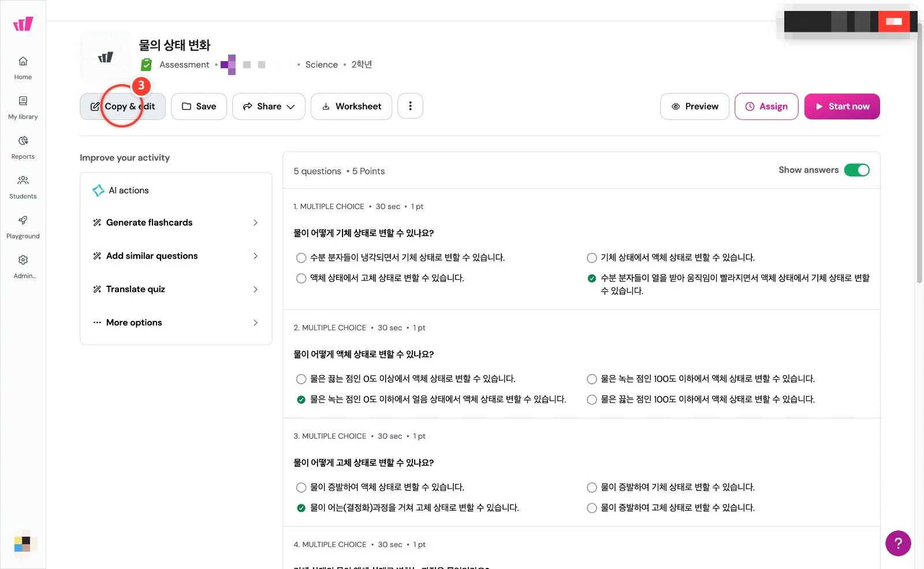The width and height of the screenshot is (924, 569).
Task: Save the quiz with Save button
Action: pyautogui.click(x=199, y=106)
